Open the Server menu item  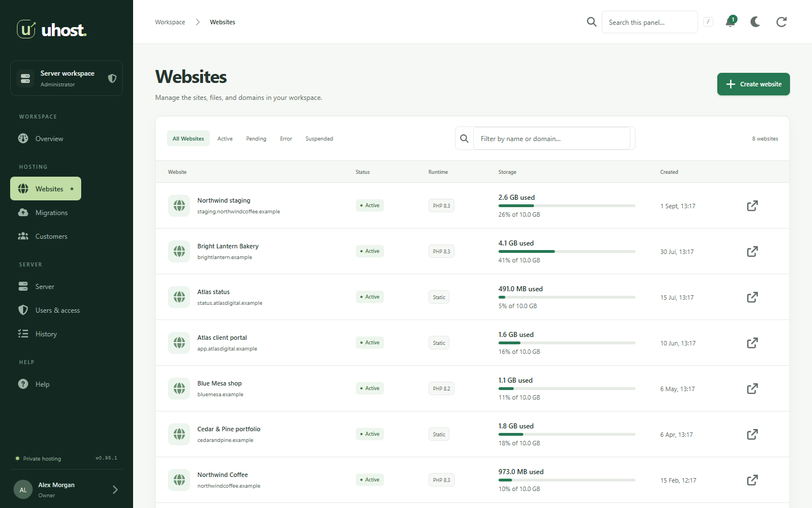(x=36, y=287)
